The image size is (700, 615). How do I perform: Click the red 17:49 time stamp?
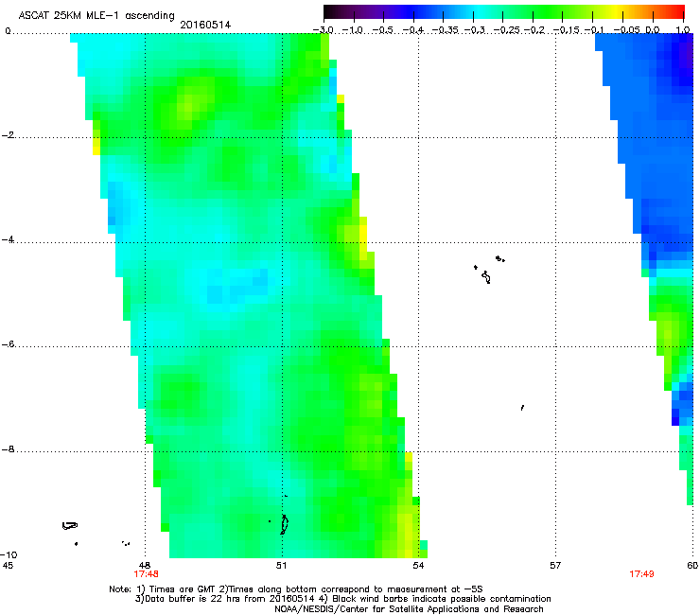pyautogui.click(x=641, y=574)
